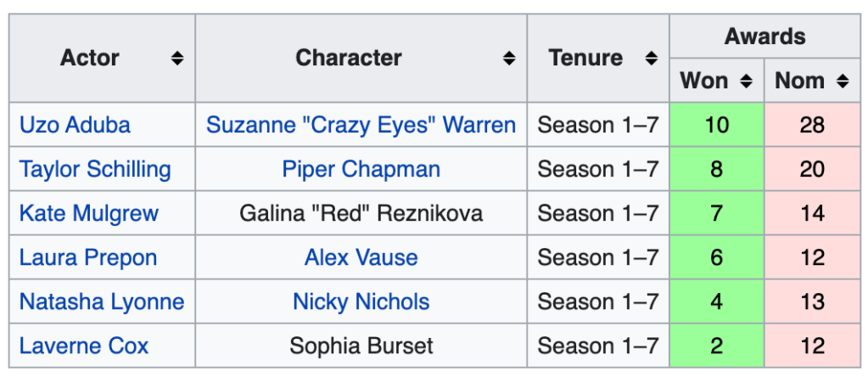Screen dimensions: 868x383
Task: Visit the Nicky Nichols character page
Action: tap(361, 301)
